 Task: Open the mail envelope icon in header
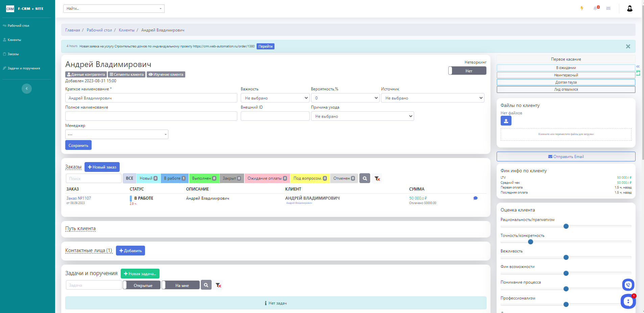click(608, 8)
